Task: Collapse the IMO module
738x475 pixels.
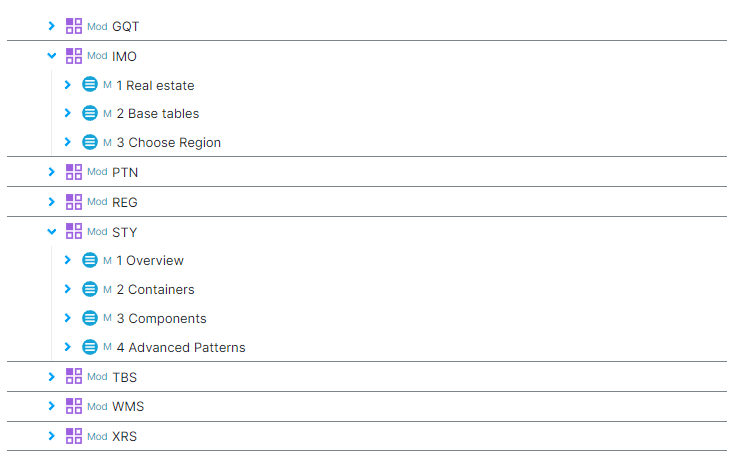Action: [x=52, y=56]
